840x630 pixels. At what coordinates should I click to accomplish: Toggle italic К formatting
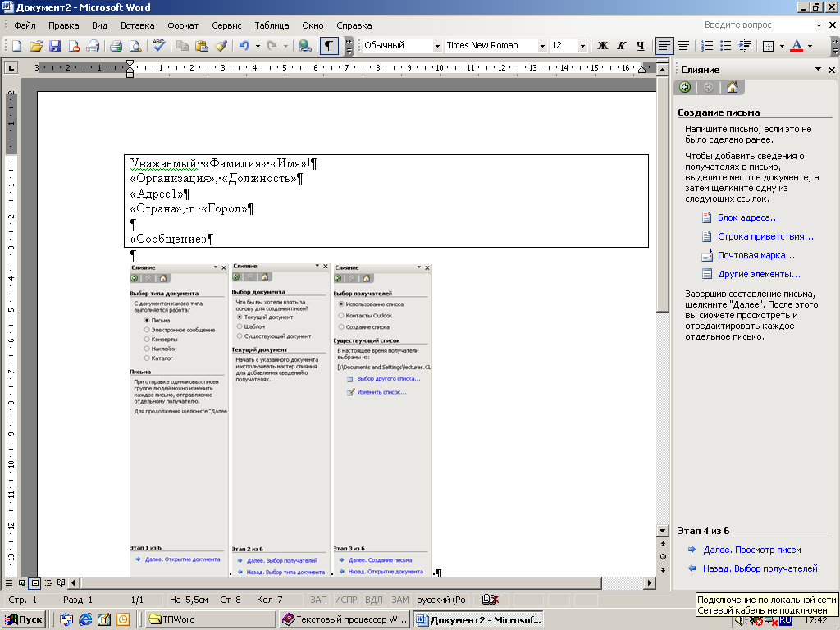click(622, 46)
